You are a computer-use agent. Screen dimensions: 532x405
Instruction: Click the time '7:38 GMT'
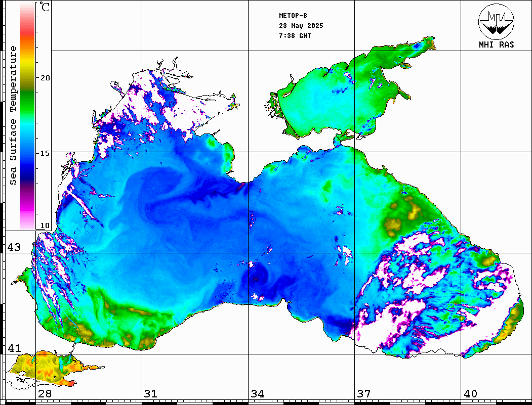pyautogui.click(x=295, y=36)
